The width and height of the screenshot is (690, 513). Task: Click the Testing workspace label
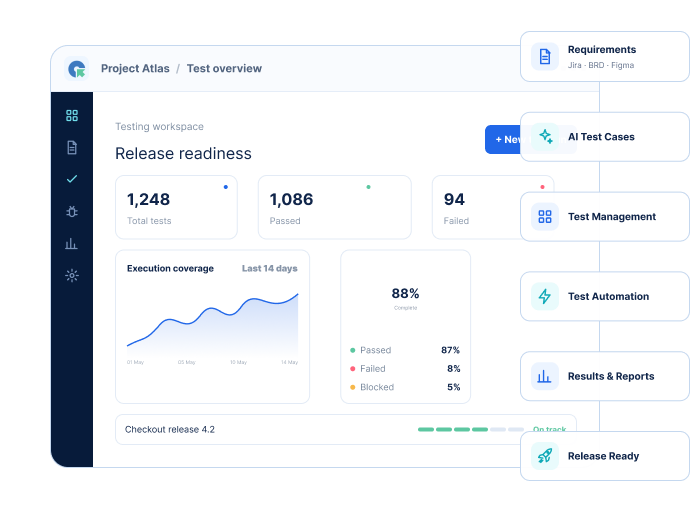tap(159, 127)
